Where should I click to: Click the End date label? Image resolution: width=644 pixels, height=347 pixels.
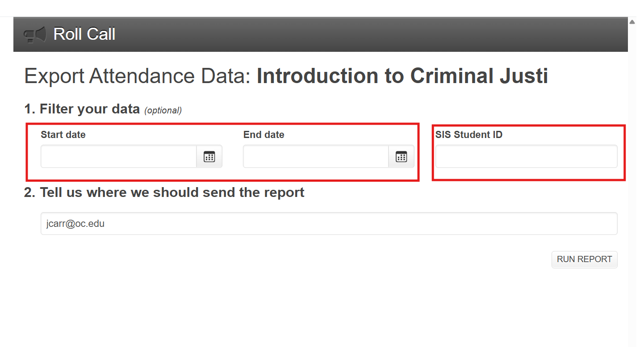[x=264, y=134]
